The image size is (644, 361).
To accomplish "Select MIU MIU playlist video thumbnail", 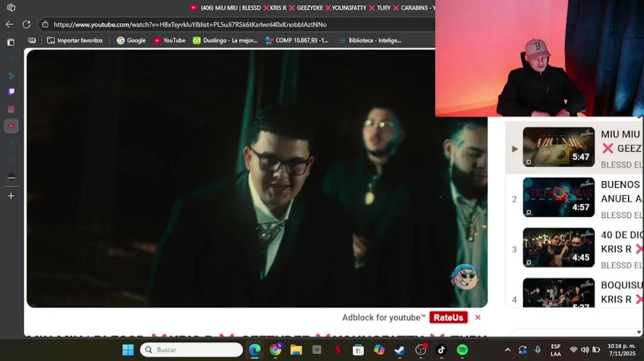I will pos(558,147).
